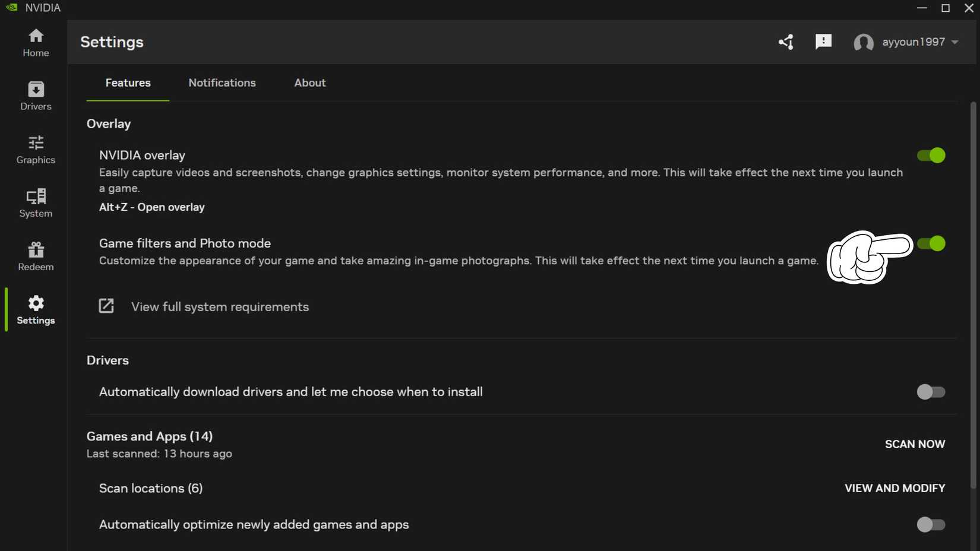Open the Graphics section
Viewport: 980px width, 551px height.
pos(36,150)
